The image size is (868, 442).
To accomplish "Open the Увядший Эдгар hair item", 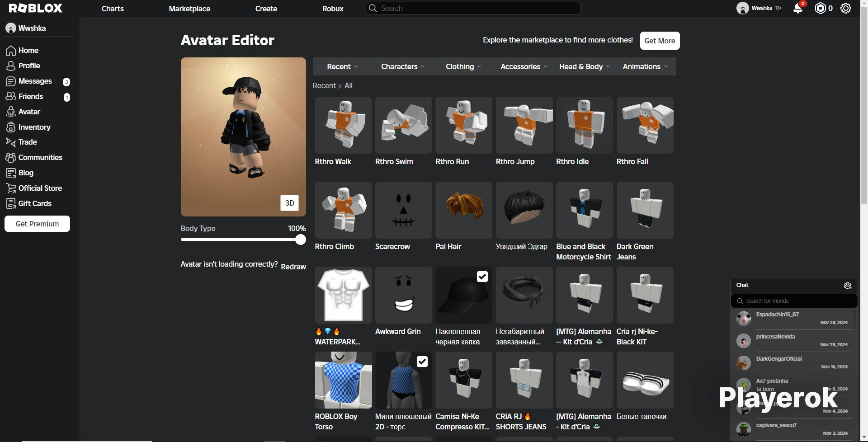I will (x=524, y=210).
